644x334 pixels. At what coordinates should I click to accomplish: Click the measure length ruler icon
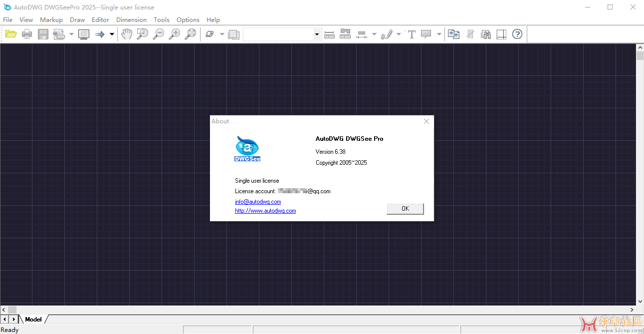coord(329,34)
